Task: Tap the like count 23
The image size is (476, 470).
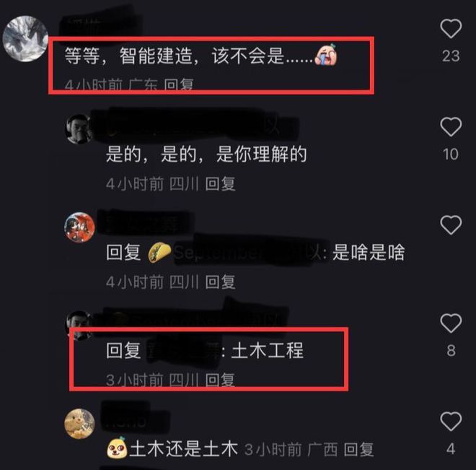Action: pyautogui.click(x=451, y=56)
